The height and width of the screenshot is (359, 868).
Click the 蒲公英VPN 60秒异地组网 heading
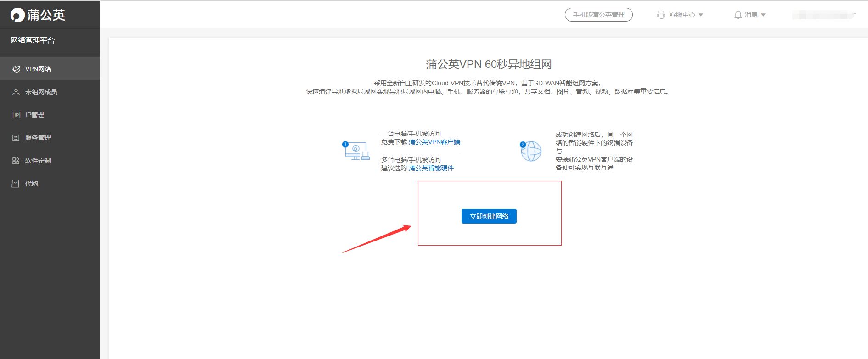click(489, 64)
